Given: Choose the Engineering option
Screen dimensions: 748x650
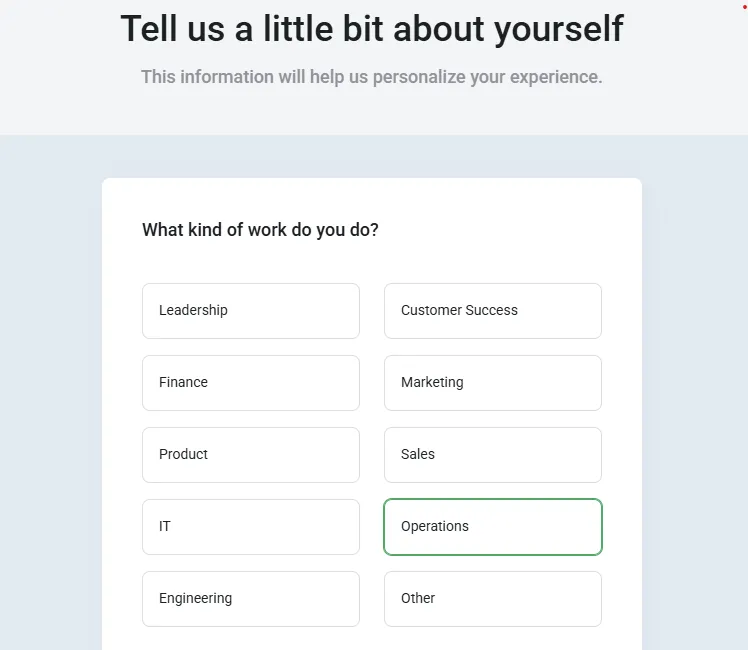Looking at the screenshot, I should pyautogui.click(x=250, y=599).
